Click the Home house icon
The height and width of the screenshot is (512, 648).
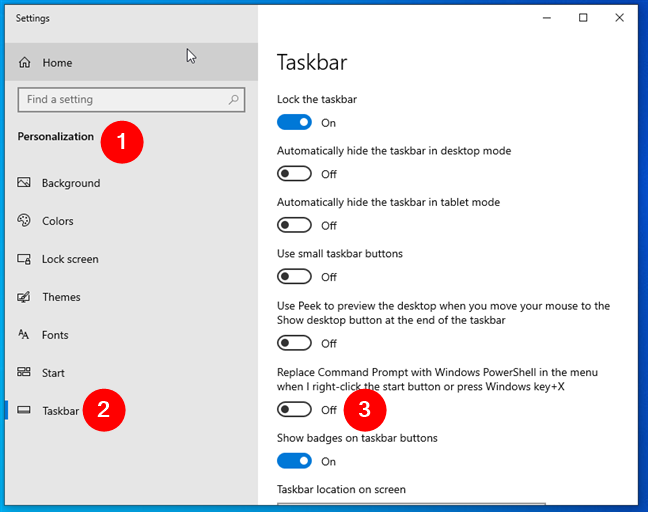coord(25,62)
